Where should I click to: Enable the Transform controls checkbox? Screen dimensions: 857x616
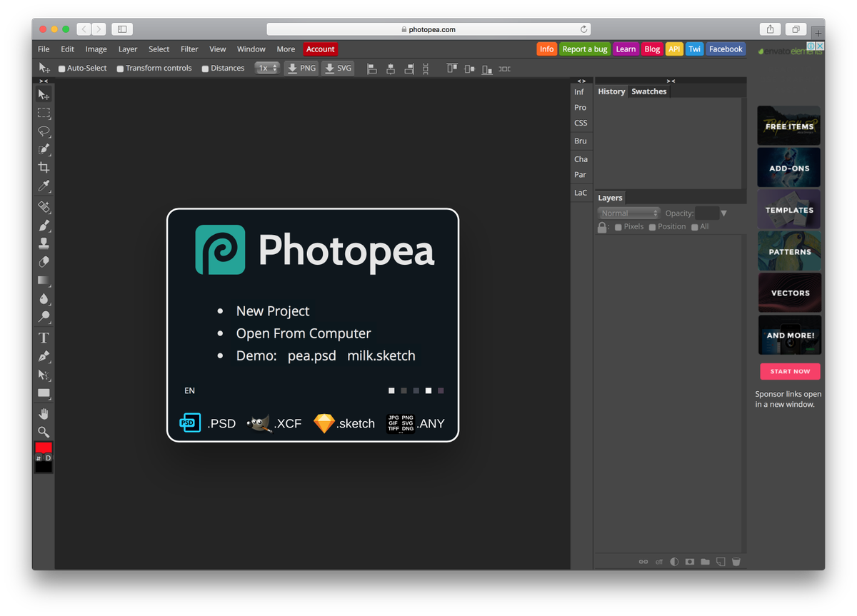[120, 69]
